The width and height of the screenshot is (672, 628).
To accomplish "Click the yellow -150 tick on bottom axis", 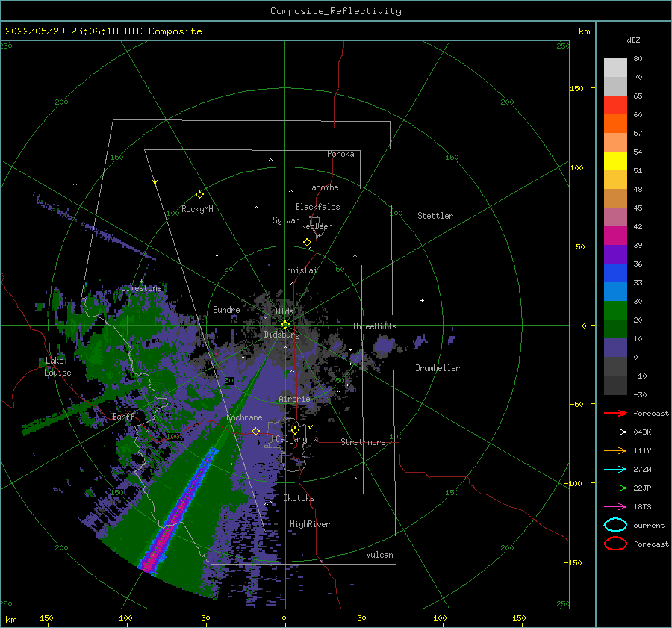I will pyautogui.click(x=44, y=618).
